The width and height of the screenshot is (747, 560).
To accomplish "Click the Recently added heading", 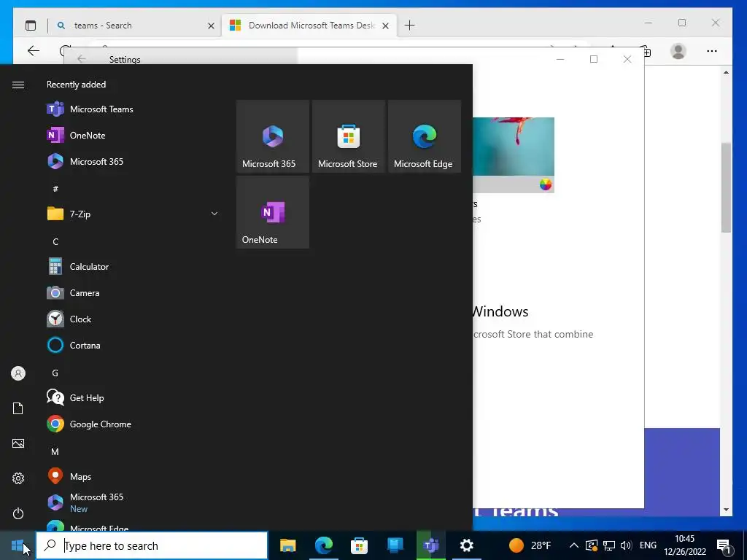I will (x=76, y=85).
